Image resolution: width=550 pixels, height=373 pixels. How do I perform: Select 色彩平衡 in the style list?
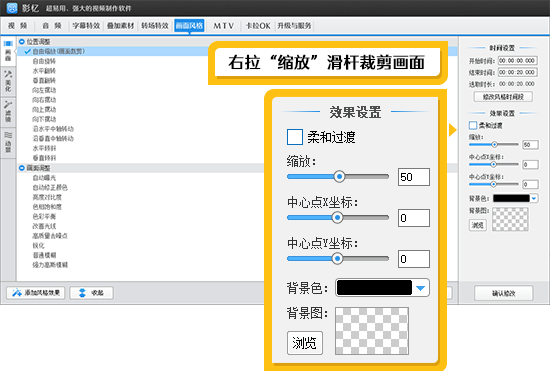(x=44, y=217)
